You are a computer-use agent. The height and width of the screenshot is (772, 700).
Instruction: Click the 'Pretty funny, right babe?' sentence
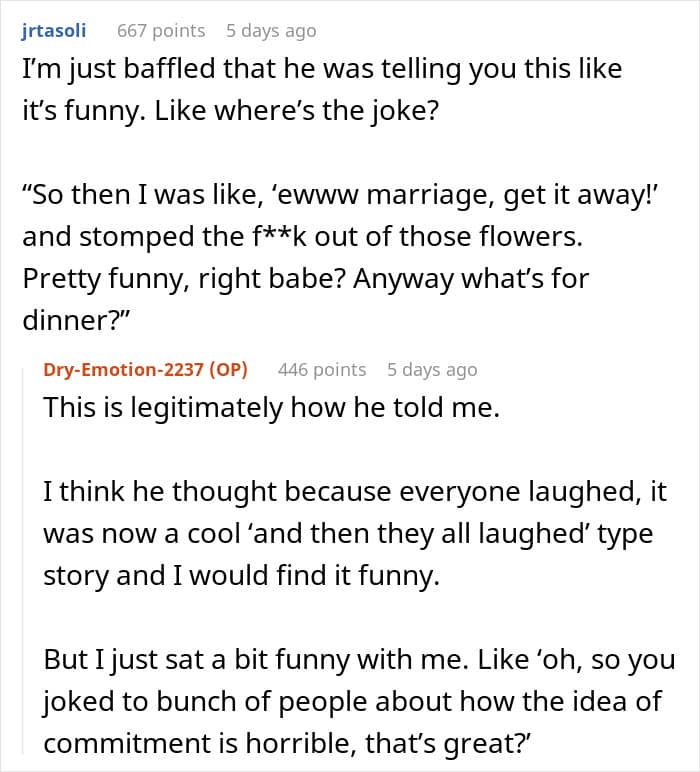(185, 279)
